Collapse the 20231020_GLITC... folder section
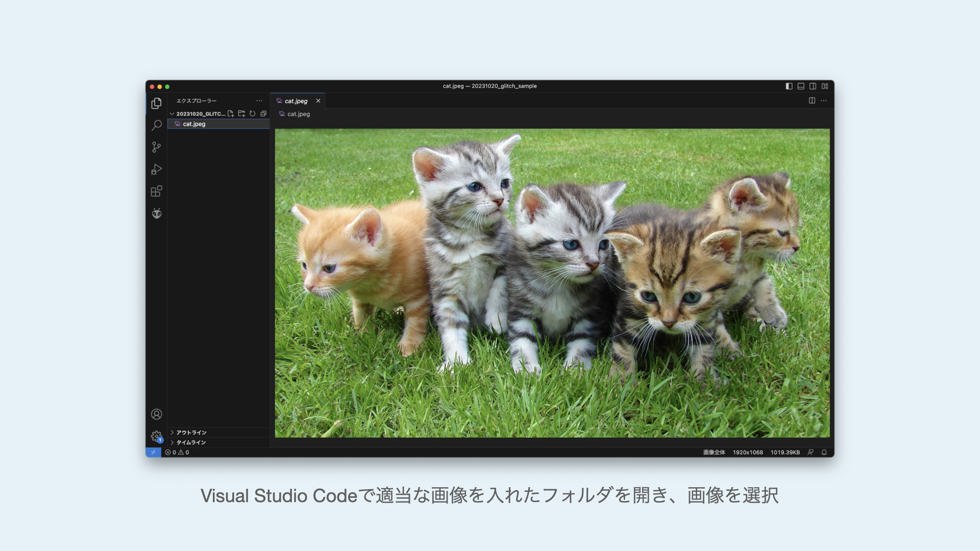This screenshot has width=980, height=551. point(172,114)
